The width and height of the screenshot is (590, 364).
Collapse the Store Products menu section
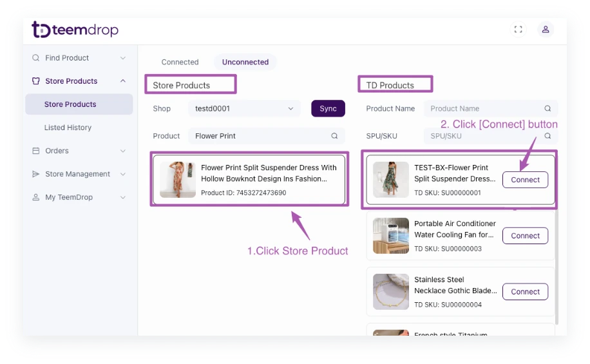pos(123,81)
